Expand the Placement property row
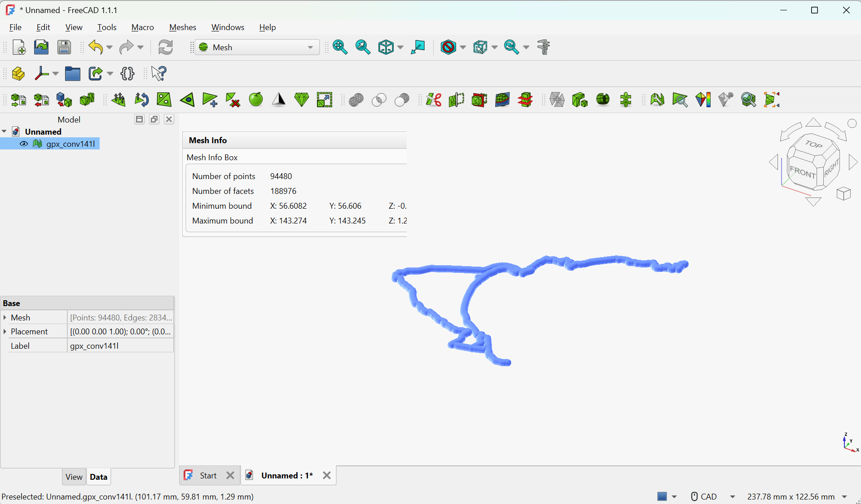 click(x=5, y=331)
